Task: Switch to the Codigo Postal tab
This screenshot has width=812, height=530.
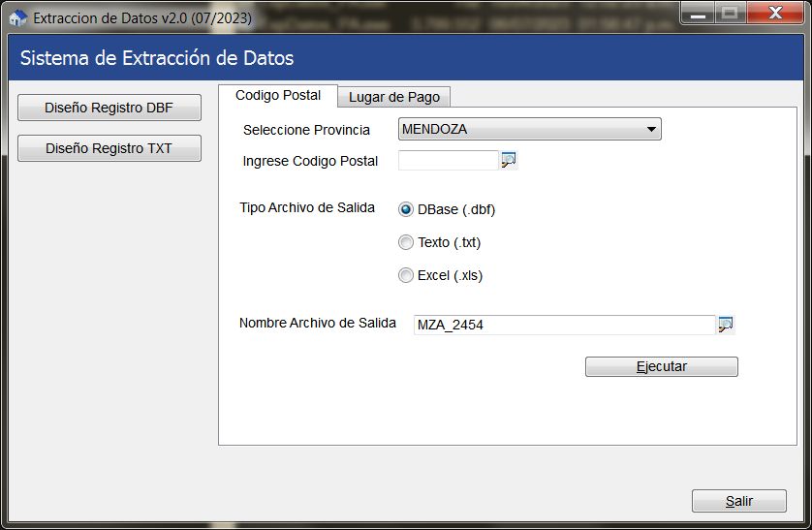Action: 278,96
